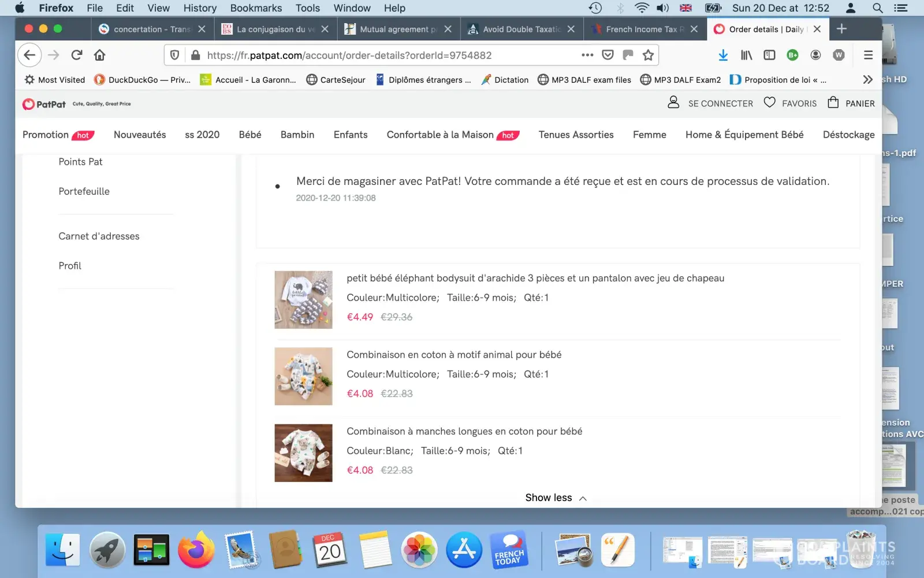This screenshot has width=924, height=578.
Task: Click the FAVORIS heart icon
Action: pos(769,103)
